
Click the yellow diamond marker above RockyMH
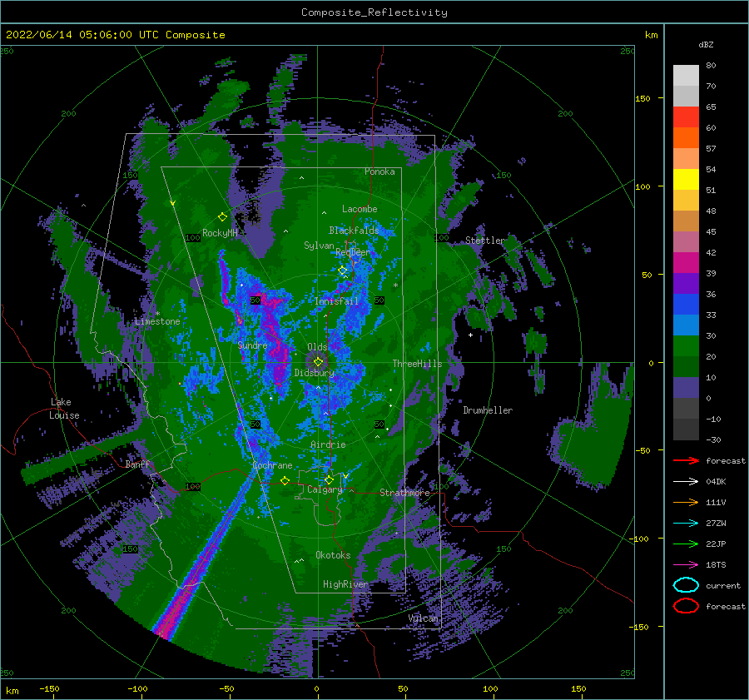click(x=222, y=217)
